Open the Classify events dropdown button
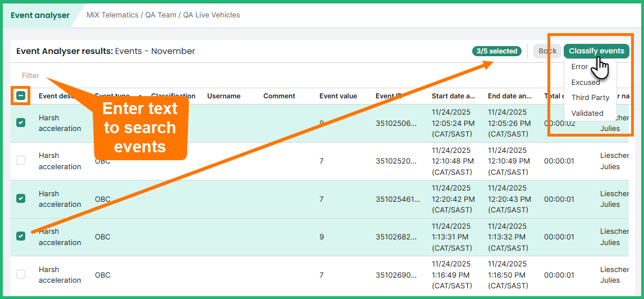This screenshot has height=299, width=644. tap(596, 51)
